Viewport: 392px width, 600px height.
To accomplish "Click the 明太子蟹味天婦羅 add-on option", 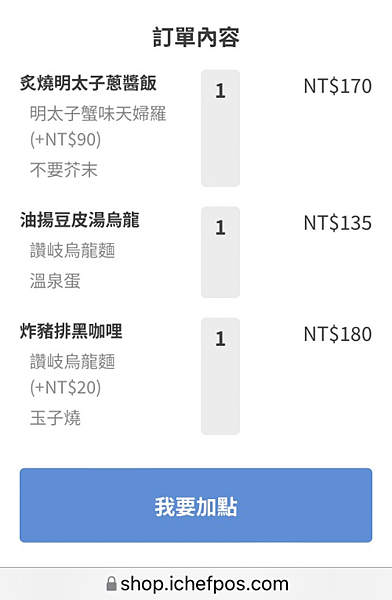I will 98,114.
